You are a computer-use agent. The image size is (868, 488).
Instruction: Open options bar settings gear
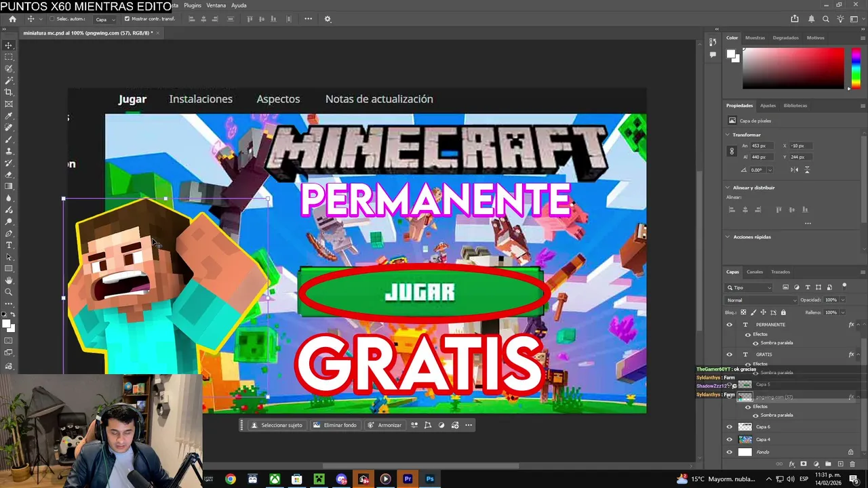coord(328,19)
